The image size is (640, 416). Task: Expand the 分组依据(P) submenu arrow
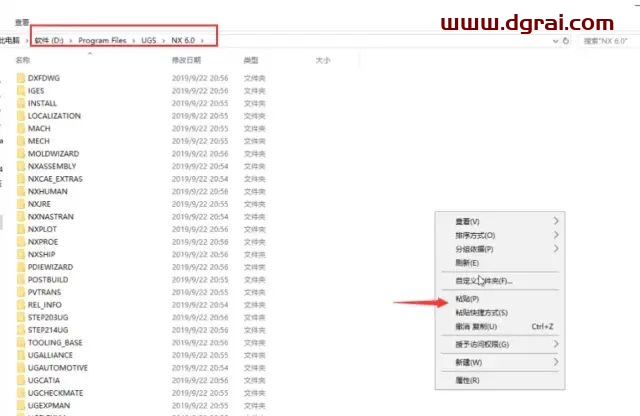pos(556,249)
